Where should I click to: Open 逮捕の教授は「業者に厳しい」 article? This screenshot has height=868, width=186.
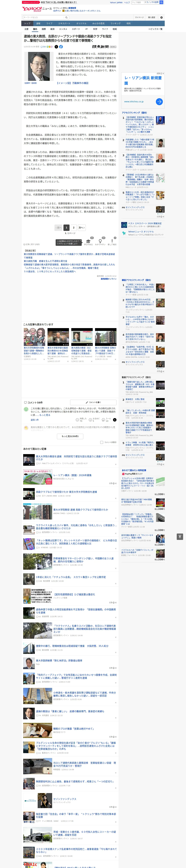[70, 711]
